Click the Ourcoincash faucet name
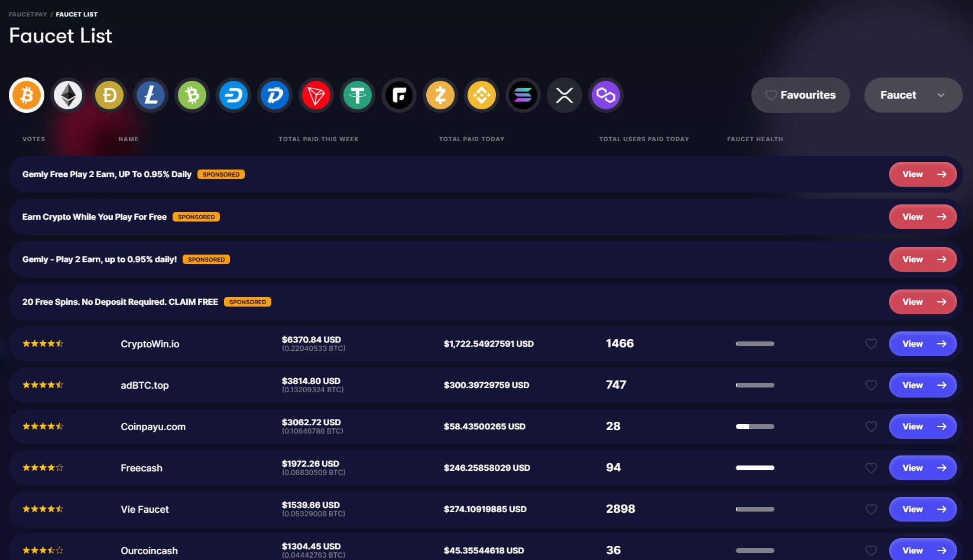Image resolution: width=973 pixels, height=560 pixels. [x=149, y=551]
